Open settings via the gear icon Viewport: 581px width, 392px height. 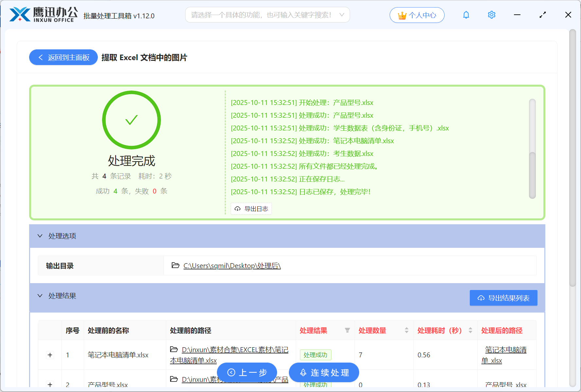[x=491, y=15]
